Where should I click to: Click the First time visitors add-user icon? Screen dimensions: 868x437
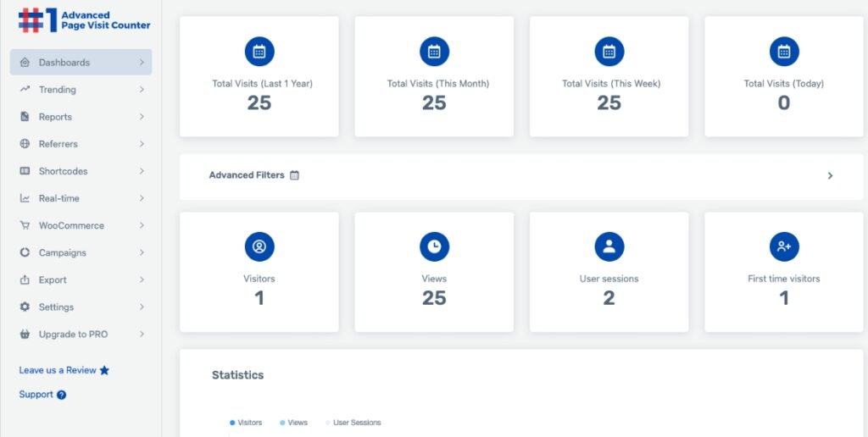(784, 246)
